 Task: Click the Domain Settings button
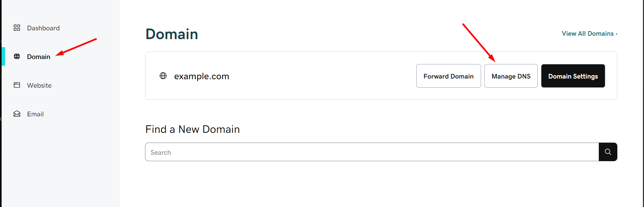pos(572,76)
